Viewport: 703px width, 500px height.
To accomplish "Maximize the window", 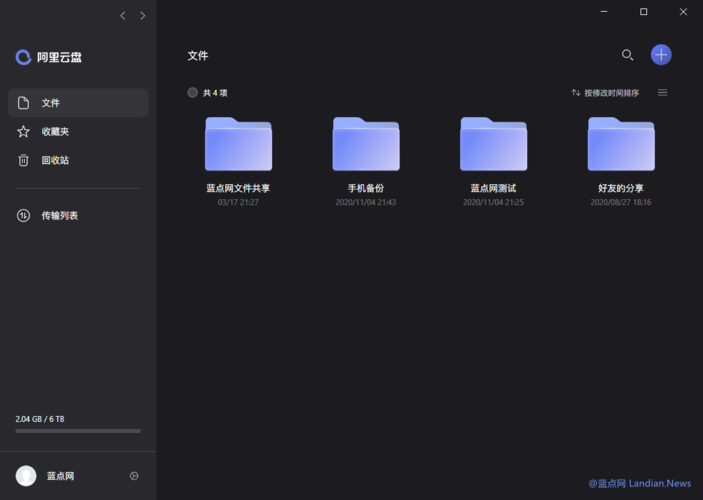I will pos(643,12).
